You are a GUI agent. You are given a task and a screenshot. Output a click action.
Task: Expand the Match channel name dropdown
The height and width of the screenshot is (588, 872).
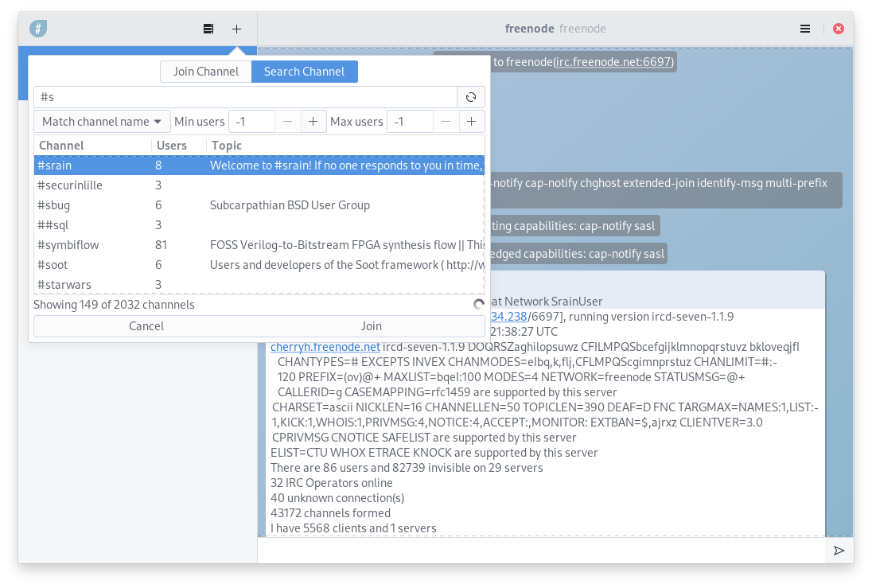[103, 122]
